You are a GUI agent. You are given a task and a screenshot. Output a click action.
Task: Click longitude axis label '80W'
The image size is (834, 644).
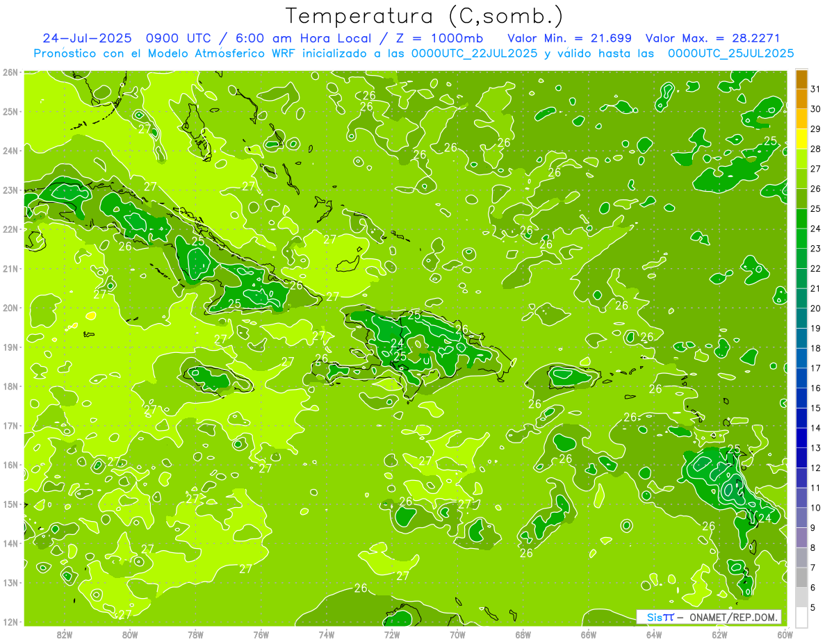(x=130, y=635)
